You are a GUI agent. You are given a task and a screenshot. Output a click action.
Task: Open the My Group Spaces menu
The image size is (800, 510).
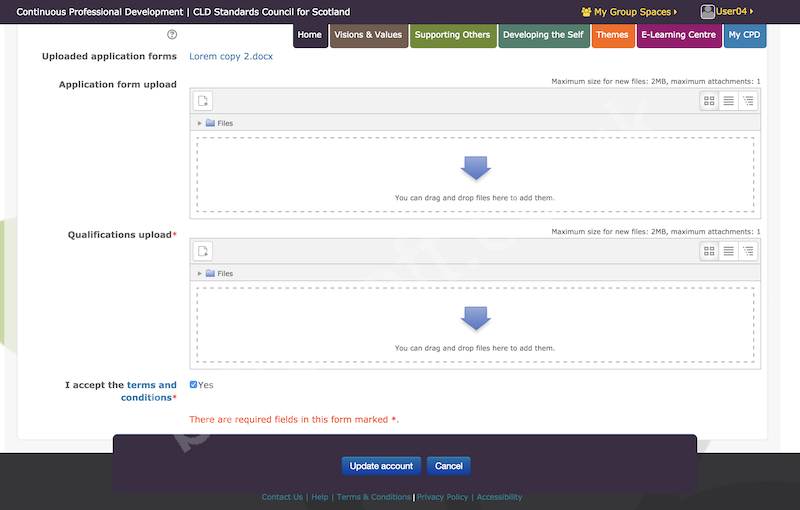pyautogui.click(x=629, y=12)
